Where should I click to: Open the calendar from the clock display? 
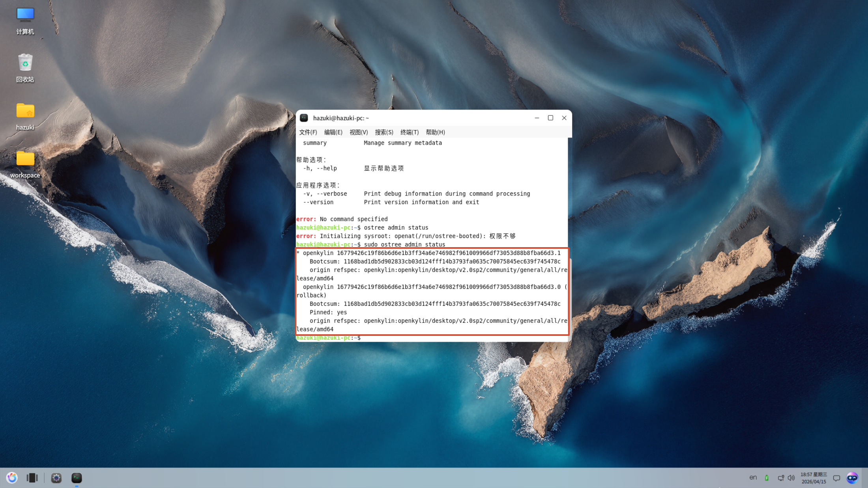pyautogui.click(x=814, y=478)
